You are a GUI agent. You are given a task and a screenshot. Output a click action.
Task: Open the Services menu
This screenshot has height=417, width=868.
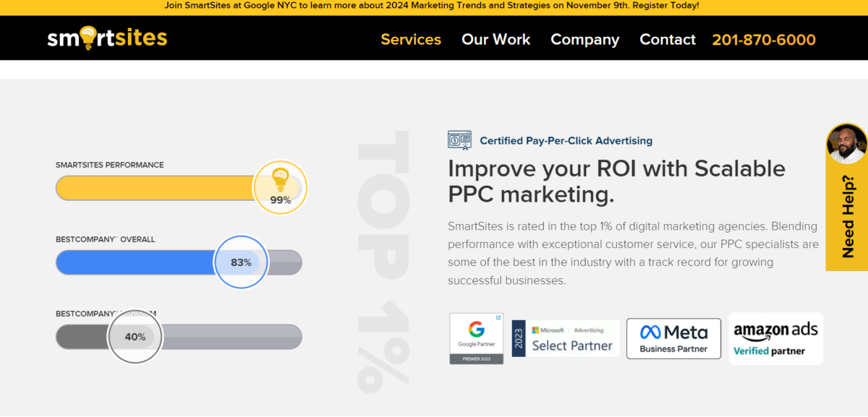(x=411, y=40)
